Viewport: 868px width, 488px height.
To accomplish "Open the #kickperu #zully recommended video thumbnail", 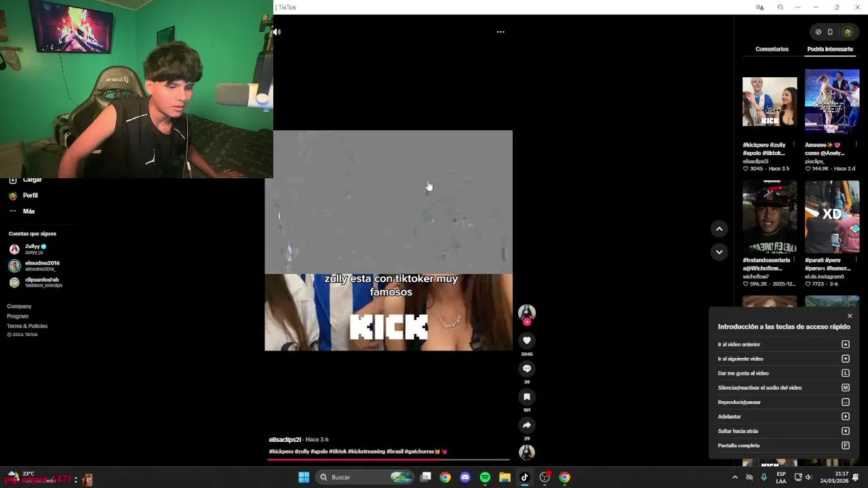I will (770, 102).
